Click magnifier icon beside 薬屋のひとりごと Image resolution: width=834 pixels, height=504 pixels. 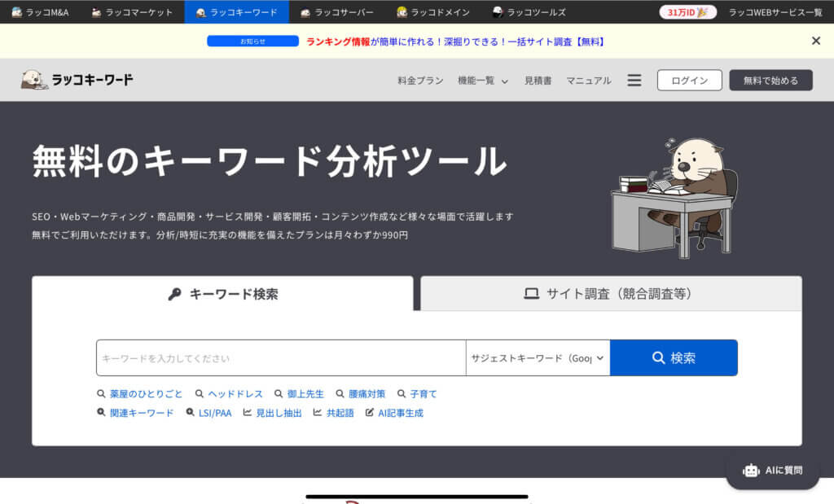tap(101, 394)
